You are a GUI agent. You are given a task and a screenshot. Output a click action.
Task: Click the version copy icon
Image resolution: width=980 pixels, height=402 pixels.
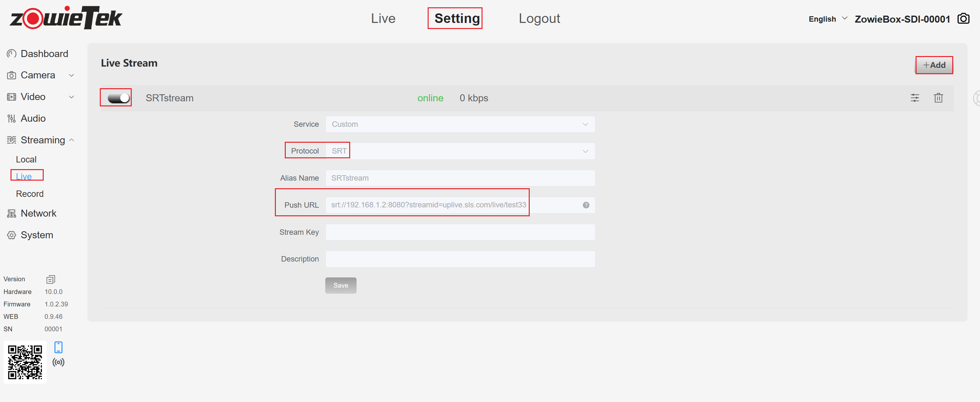tap(51, 280)
